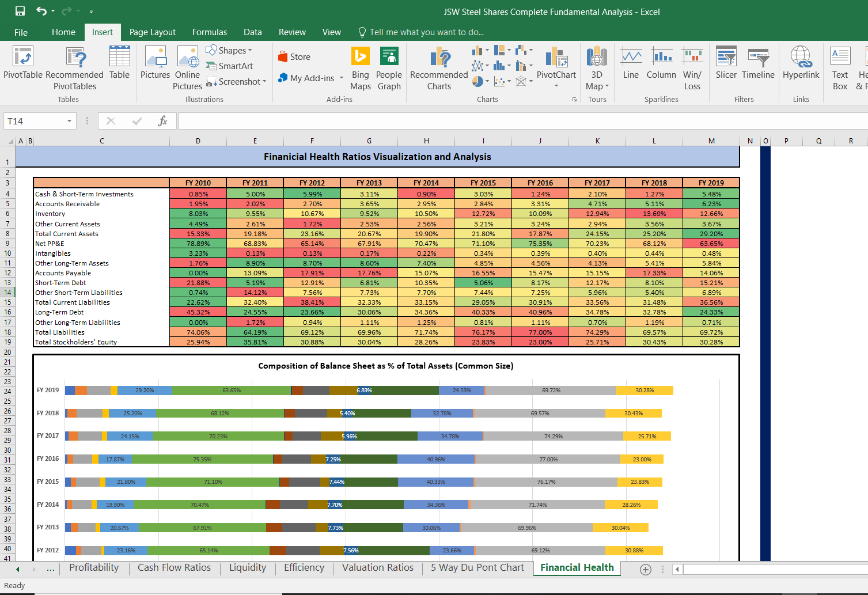The image size is (868, 595).
Task: Insert a hierarchy treemap chart
Action: point(502,51)
